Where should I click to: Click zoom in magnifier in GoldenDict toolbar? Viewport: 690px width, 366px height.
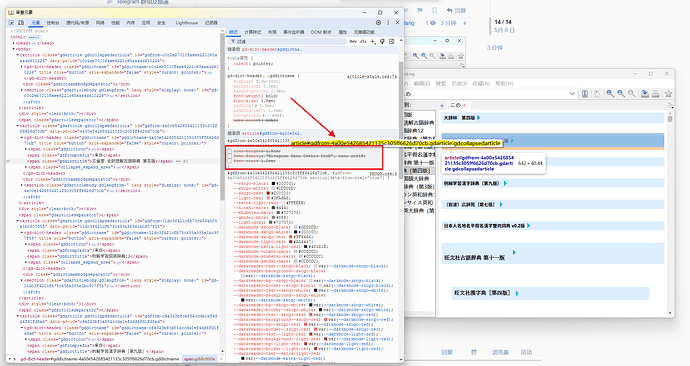[x=610, y=94]
